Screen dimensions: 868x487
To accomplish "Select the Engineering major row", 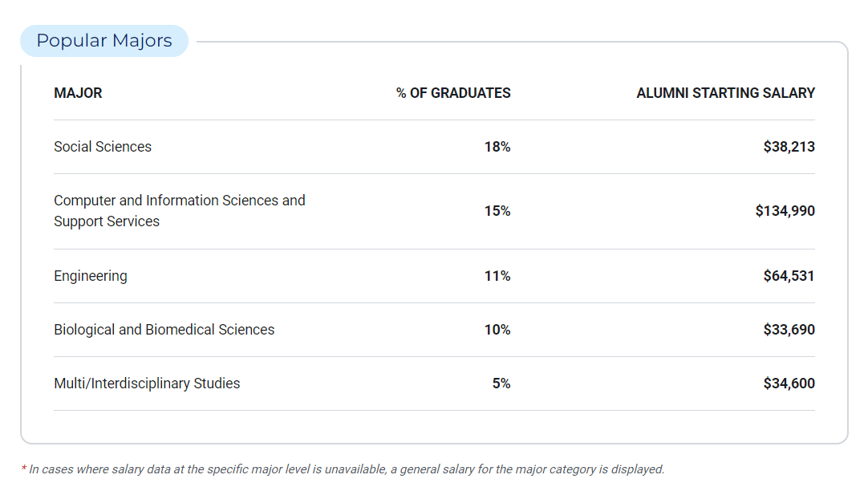I will coord(91,276).
